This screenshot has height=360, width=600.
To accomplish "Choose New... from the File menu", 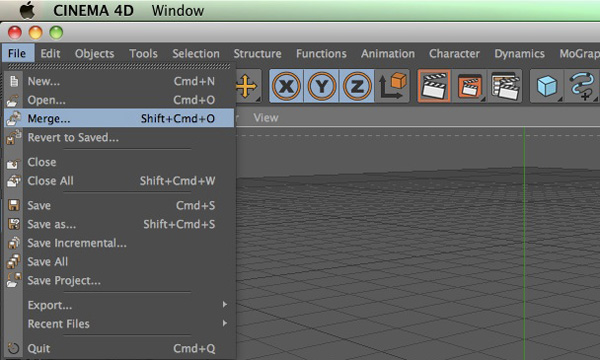I will coord(119,81).
